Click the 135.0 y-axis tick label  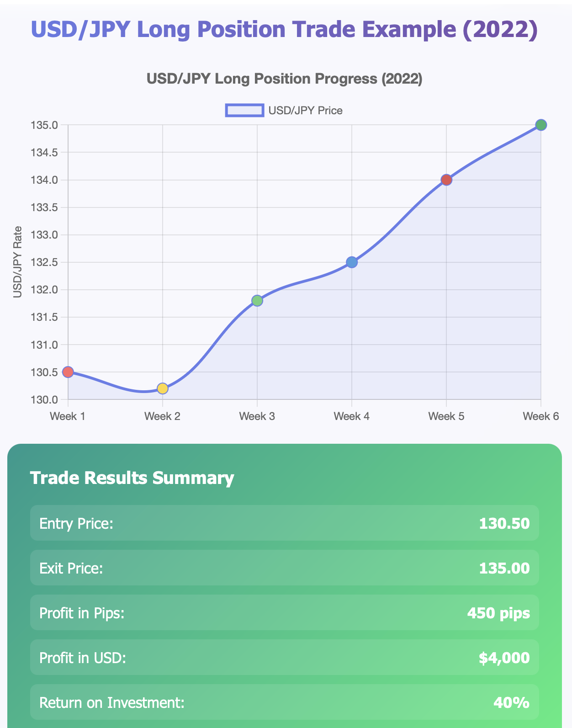click(x=44, y=125)
